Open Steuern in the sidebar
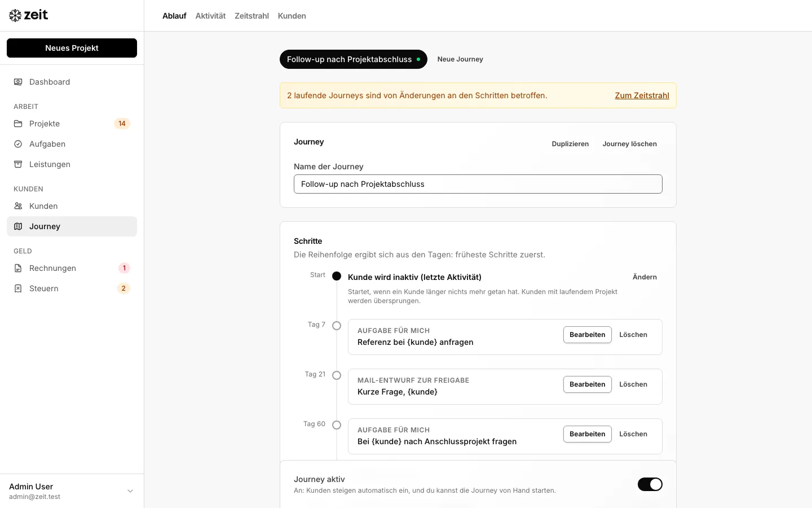The image size is (812, 508). tap(72, 288)
